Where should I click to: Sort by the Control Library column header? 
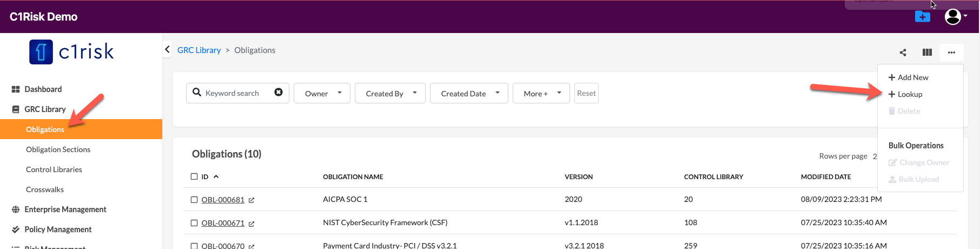pos(713,177)
